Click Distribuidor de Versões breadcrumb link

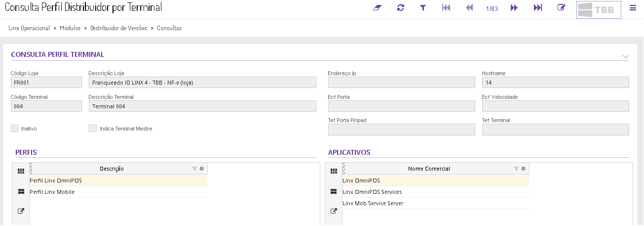118,28
